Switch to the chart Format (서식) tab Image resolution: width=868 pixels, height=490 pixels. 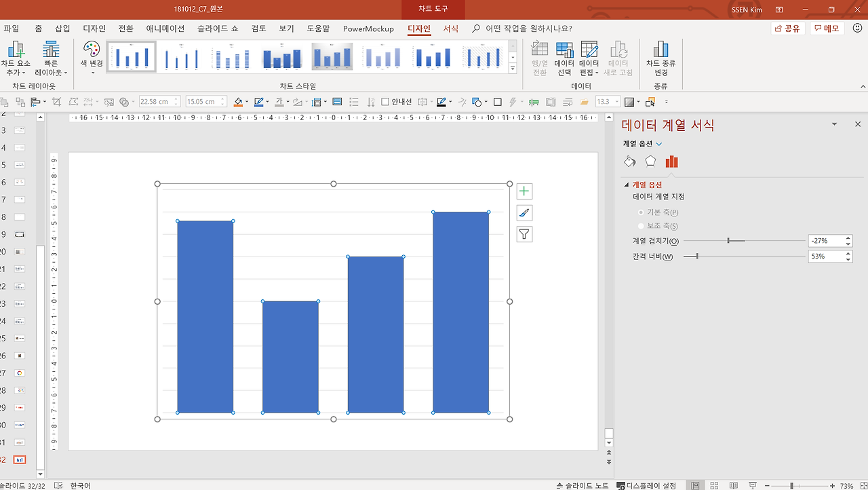click(x=451, y=29)
